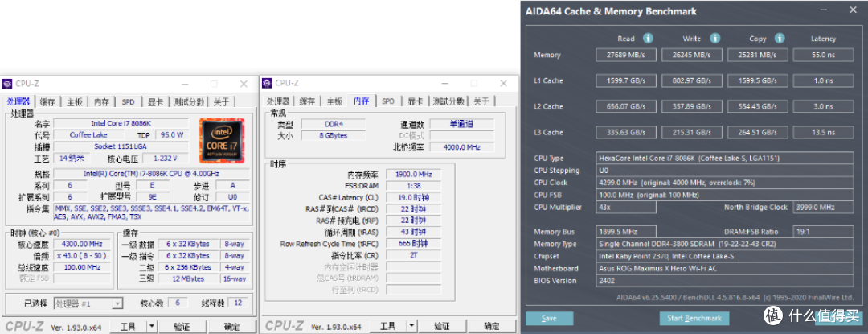Open 关于 tab in the processor-page CPU-Z window
This screenshot has height=334, width=868.
222,102
